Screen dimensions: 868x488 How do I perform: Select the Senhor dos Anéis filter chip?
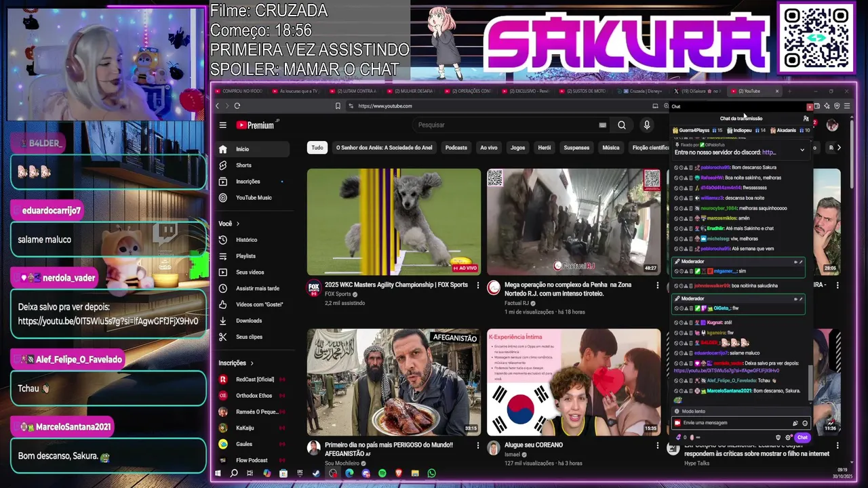[x=384, y=148]
